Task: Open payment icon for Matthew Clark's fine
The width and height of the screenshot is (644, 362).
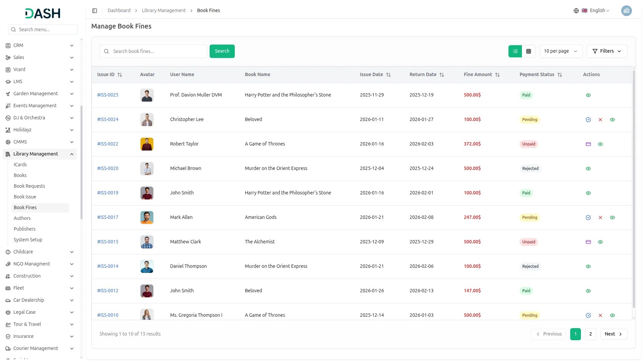Action: coord(588,242)
